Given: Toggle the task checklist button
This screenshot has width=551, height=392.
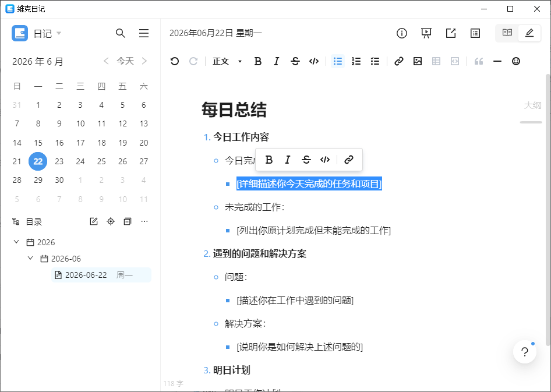Looking at the screenshot, I should pyautogui.click(x=375, y=62).
